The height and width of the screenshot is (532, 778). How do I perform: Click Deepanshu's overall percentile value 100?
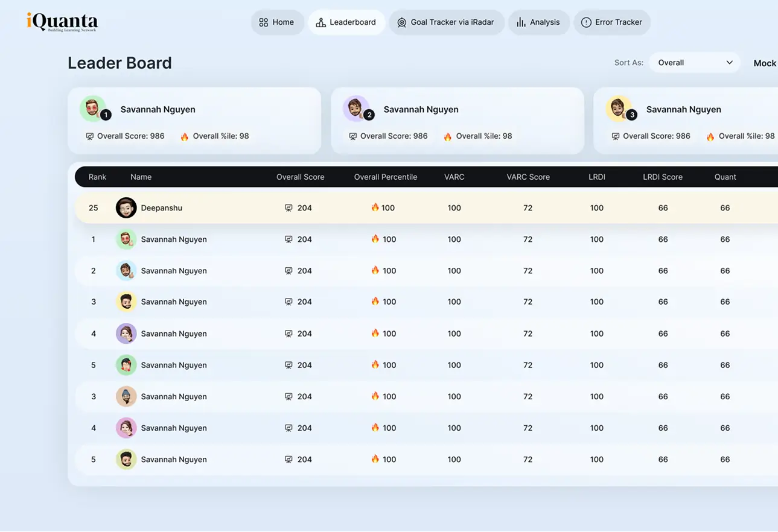coord(388,208)
